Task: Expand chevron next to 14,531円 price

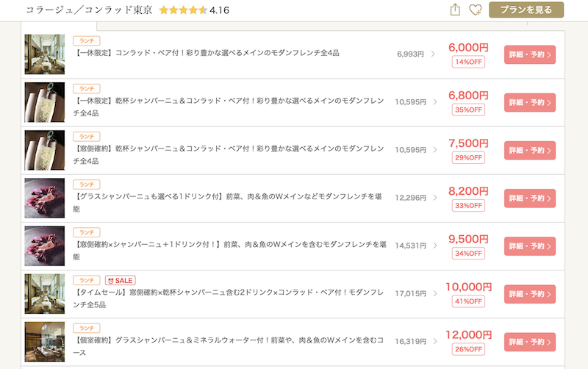Action: coord(435,246)
